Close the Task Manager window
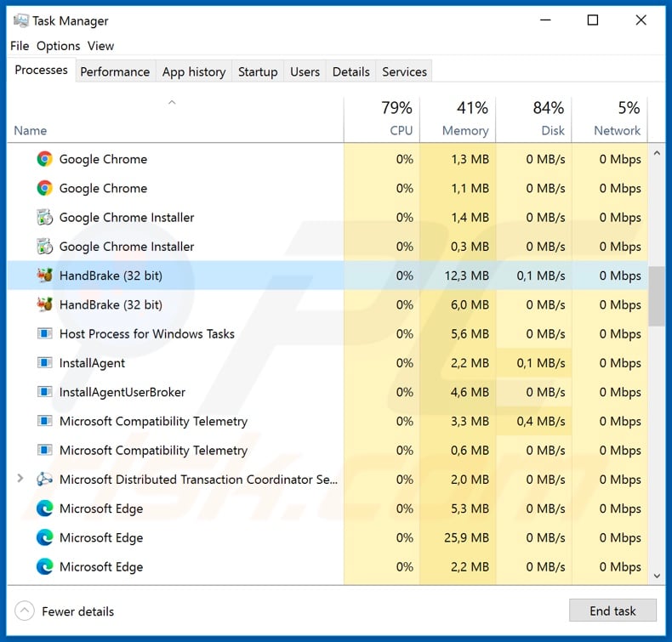Viewport: 672px width, 642px height. coord(641,20)
